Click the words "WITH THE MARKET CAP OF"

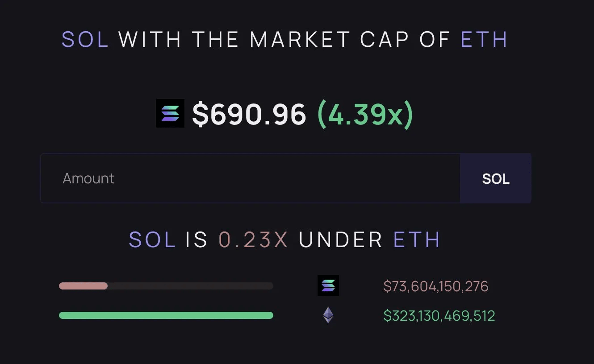tap(284, 39)
